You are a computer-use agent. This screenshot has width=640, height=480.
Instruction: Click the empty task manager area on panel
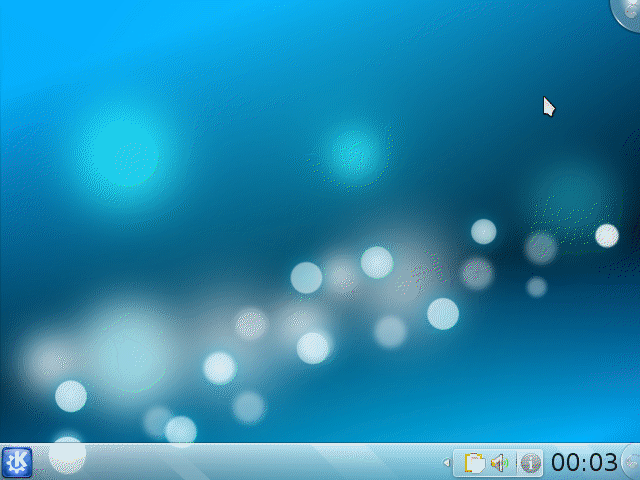250,463
